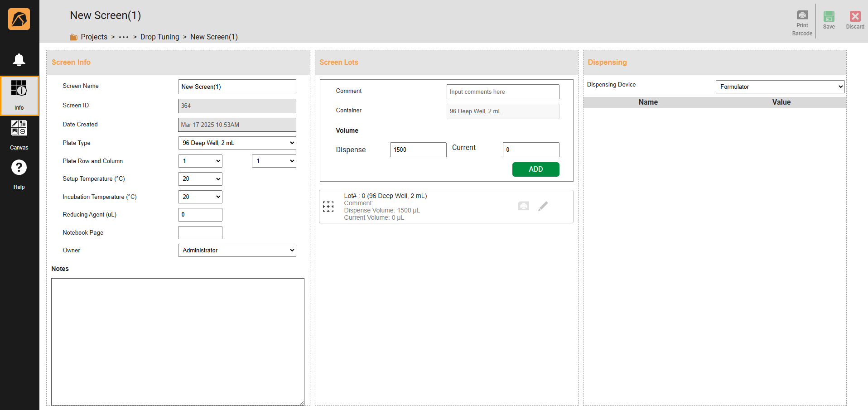
Task: Open the Owner dropdown
Action: (x=236, y=250)
